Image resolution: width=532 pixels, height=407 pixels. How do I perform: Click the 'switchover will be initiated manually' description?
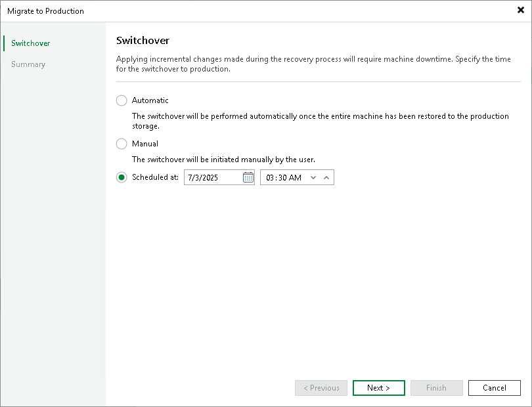(223, 160)
